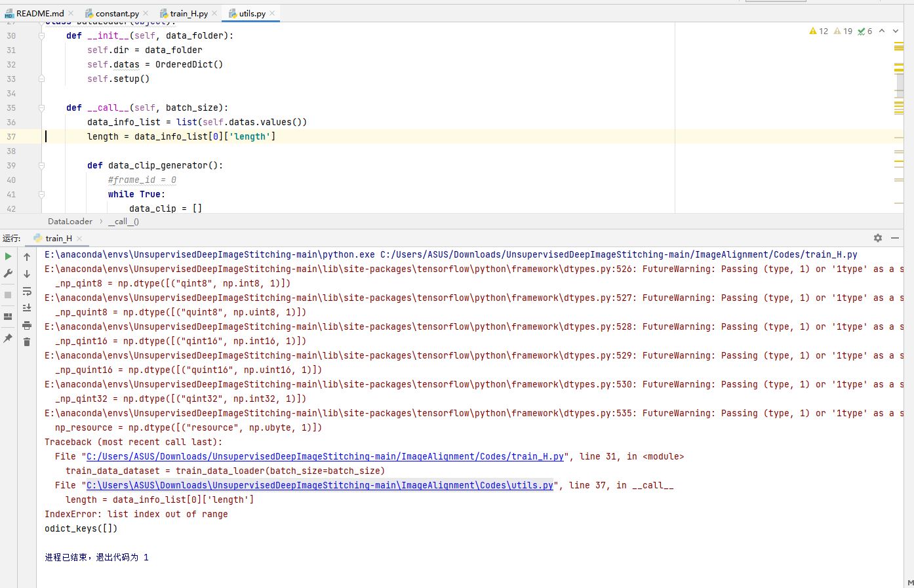Toggle restore layout icon in run panel
Image resolution: width=914 pixels, height=588 pixels.
click(x=9, y=317)
